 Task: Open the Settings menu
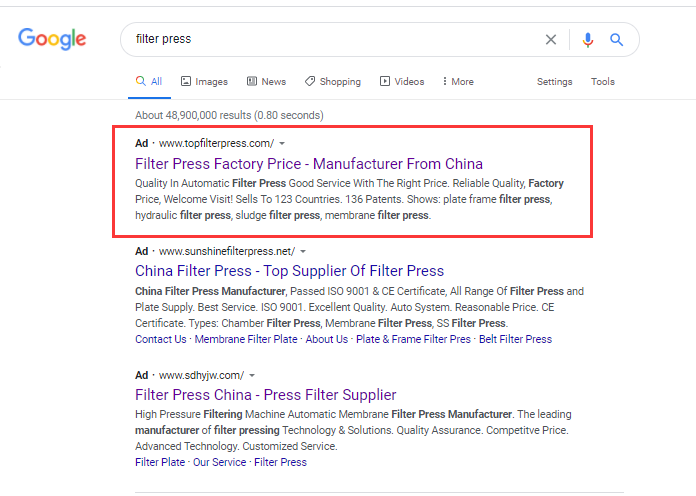554,82
